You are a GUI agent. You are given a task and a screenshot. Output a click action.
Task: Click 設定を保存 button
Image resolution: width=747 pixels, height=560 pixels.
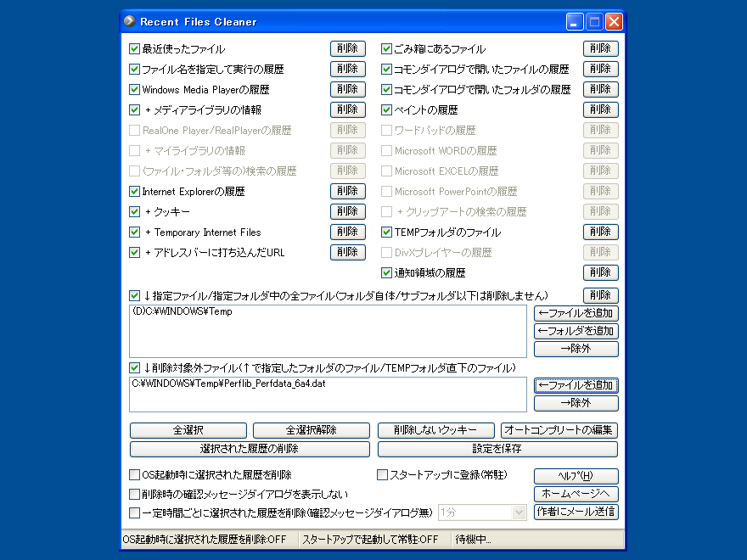click(x=497, y=449)
